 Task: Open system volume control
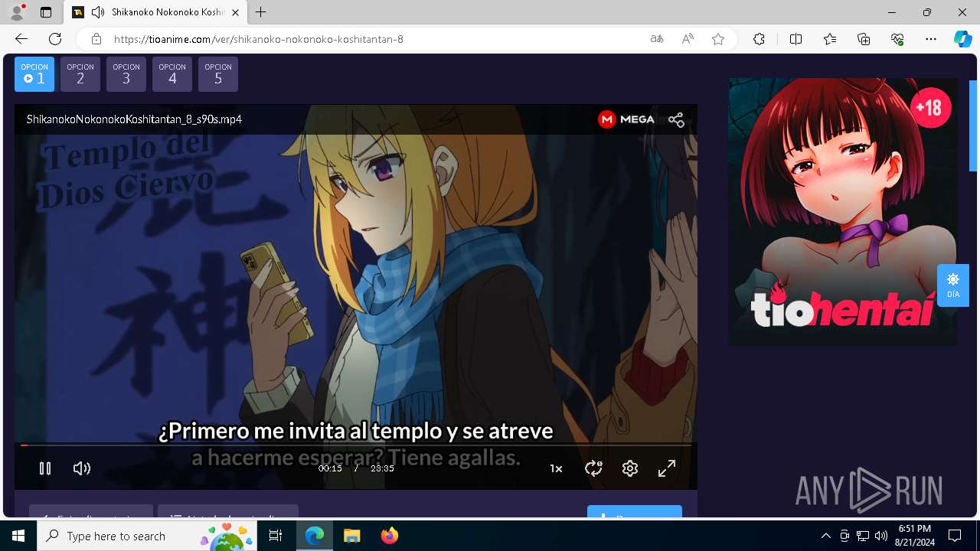(x=881, y=536)
